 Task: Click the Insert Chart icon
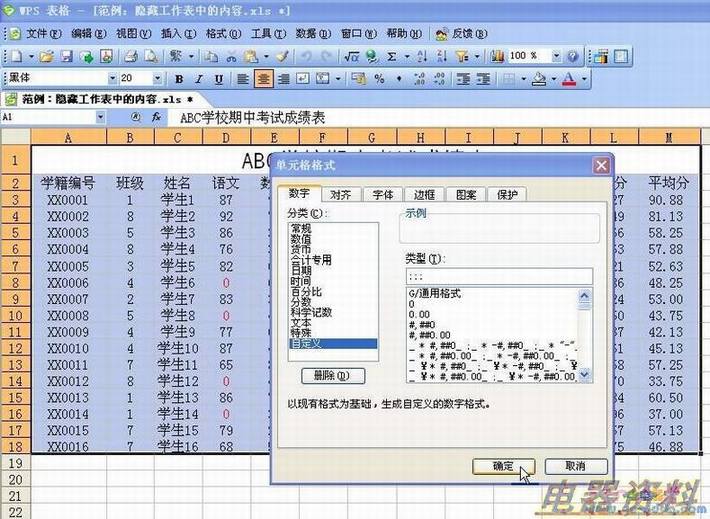pos(497,57)
